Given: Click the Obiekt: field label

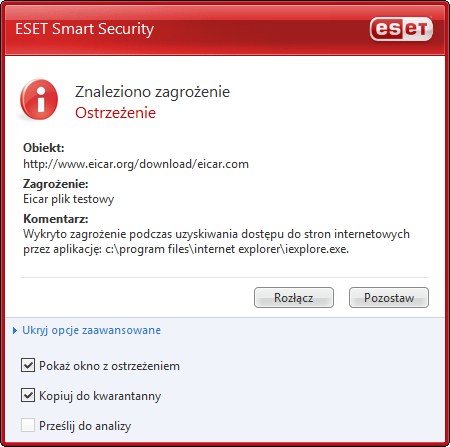Looking at the screenshot, I should 44,148.
